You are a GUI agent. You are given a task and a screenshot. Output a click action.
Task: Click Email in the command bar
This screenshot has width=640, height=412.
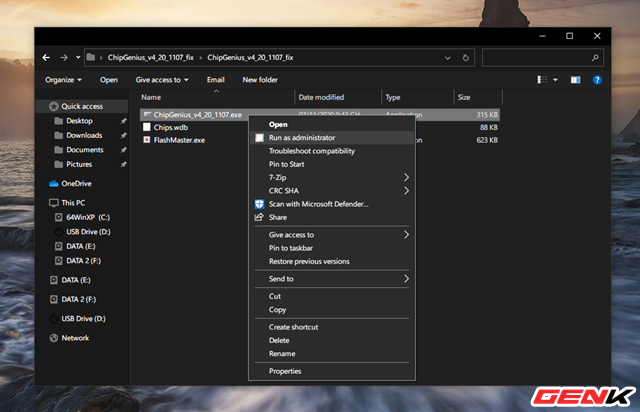pyautogui.click(x=216, y=80)
